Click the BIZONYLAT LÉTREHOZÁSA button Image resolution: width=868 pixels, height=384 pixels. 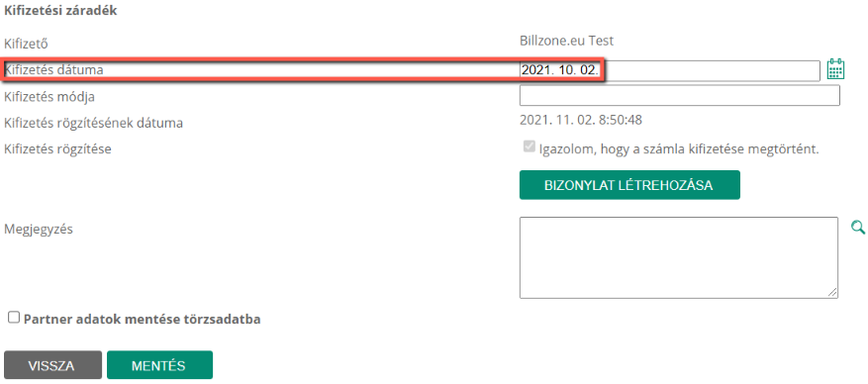click(629, 185)
